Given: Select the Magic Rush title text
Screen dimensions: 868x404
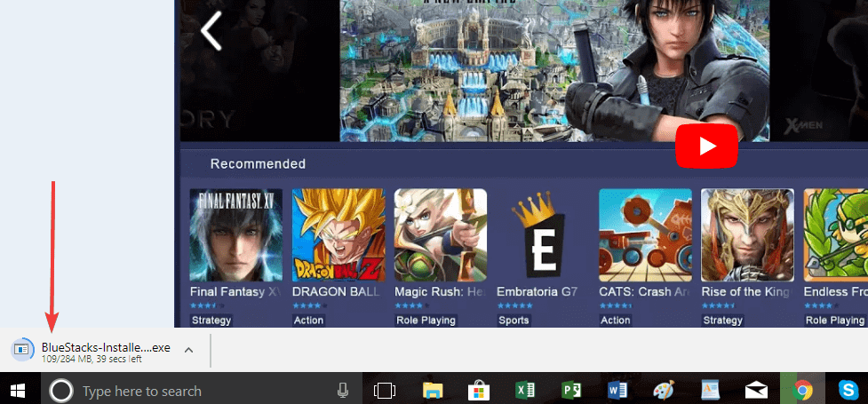Looking at the screenshot, I should coord(440,291).
